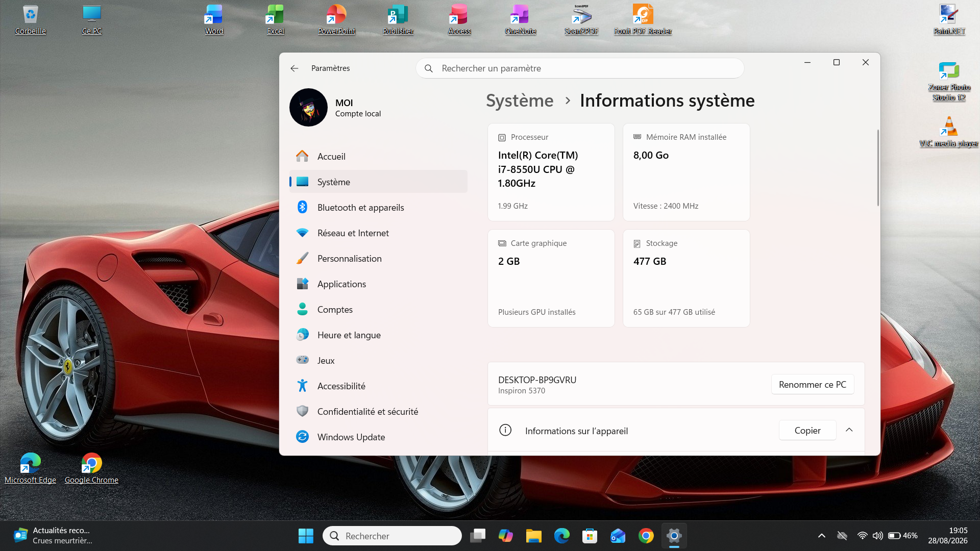Open Bluetooth et appareils settings

click(378, 207)
